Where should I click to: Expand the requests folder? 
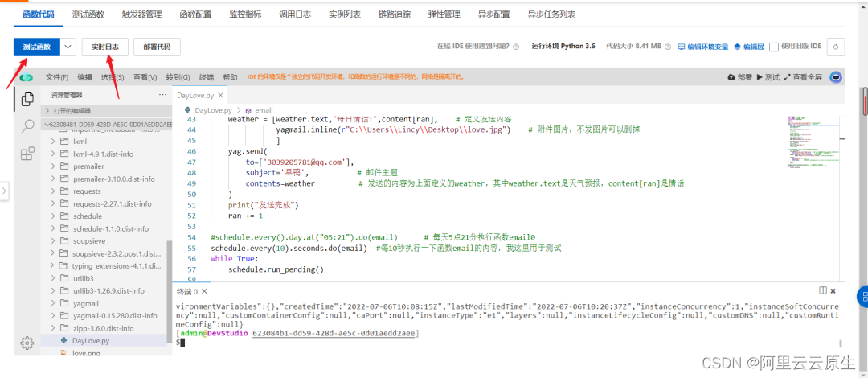coord(53,191)
